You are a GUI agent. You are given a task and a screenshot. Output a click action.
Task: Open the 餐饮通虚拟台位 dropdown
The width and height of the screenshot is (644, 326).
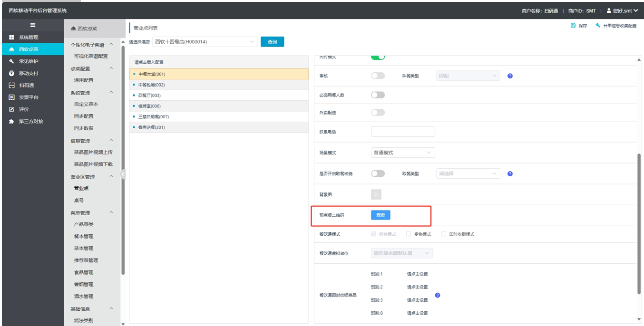point(402,253)
